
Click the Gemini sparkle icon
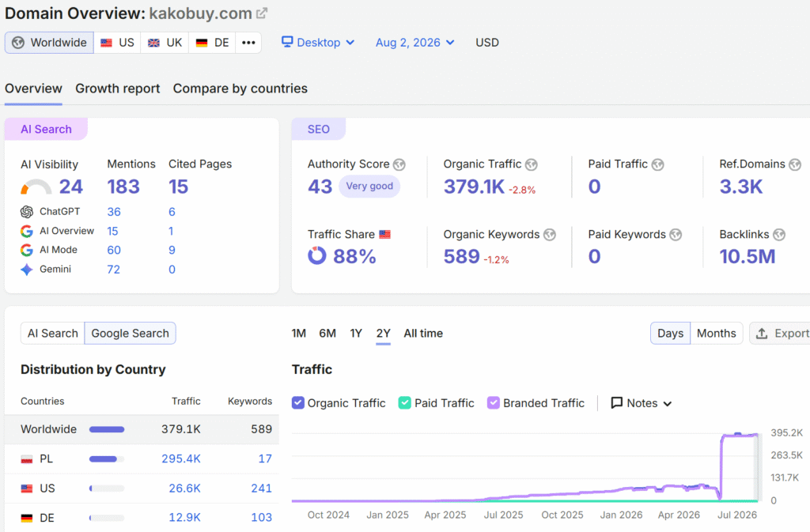[27, 270]
